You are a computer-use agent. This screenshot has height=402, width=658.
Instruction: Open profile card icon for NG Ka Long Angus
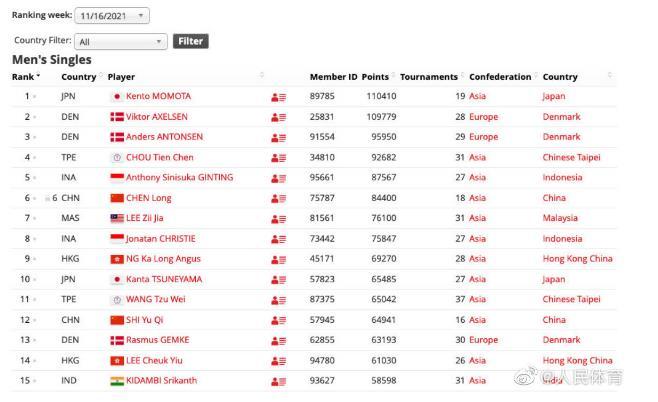click(x=278, y=260)
